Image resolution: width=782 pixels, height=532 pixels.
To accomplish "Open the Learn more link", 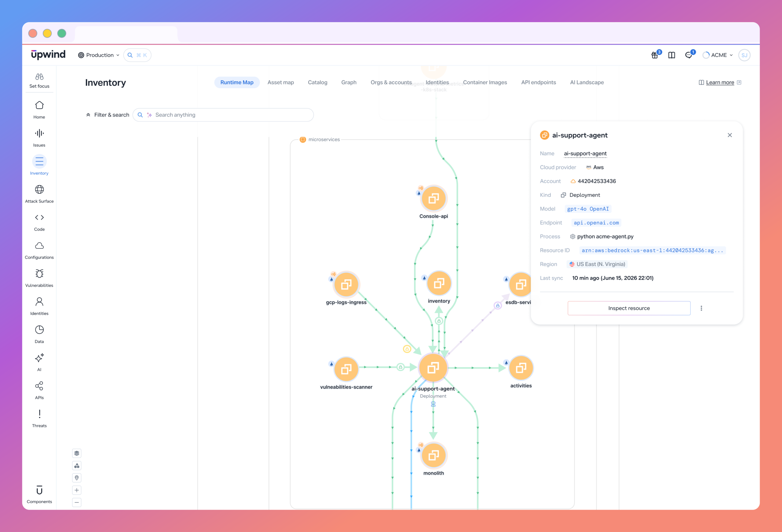I will pos(720,83).
